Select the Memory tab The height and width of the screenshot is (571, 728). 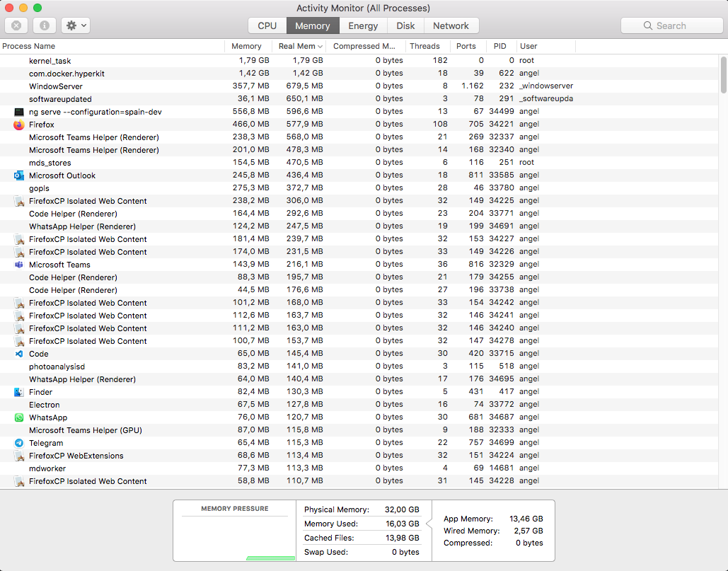(313, 25)
